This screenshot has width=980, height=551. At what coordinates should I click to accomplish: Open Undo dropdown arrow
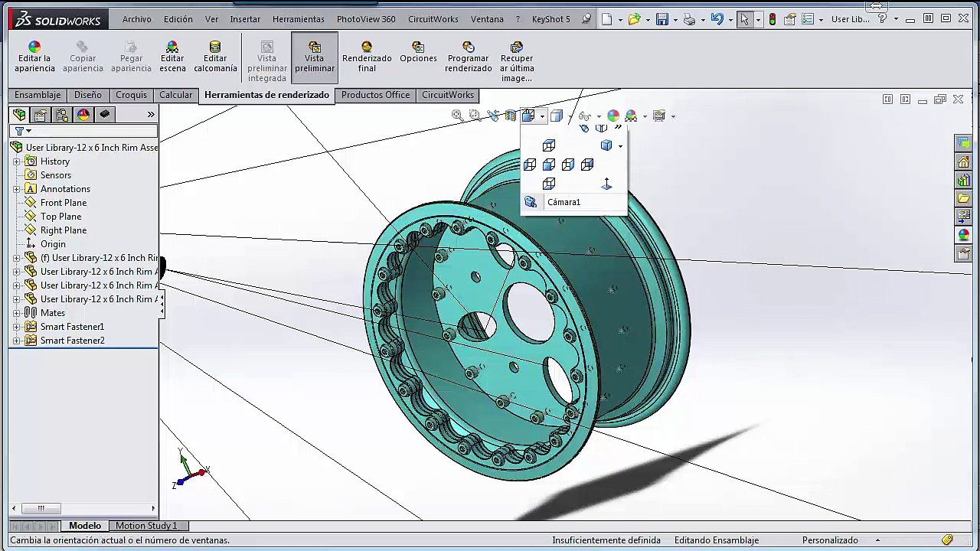[x=730, y=20]
